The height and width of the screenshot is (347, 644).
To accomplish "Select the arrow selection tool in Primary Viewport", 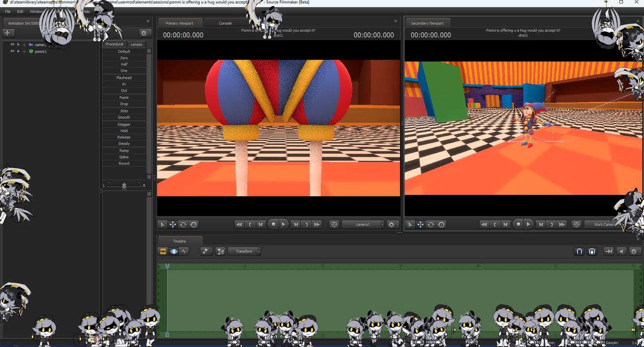I will click(163, 225).
